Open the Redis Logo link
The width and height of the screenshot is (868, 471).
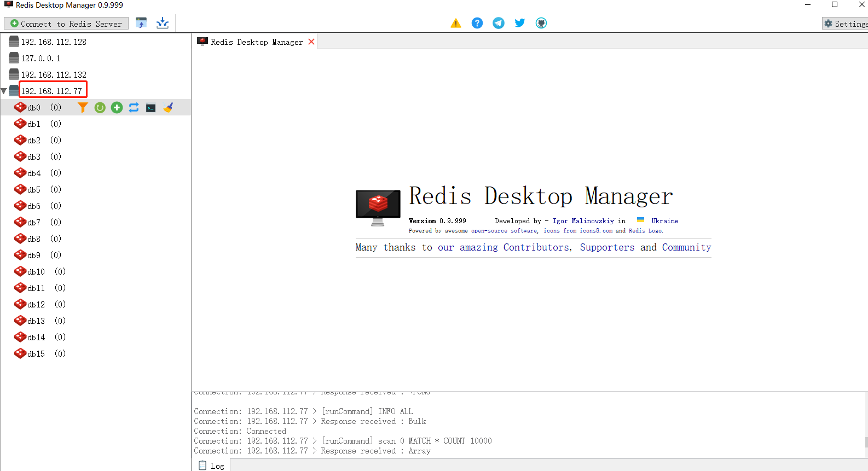[646, 231]
